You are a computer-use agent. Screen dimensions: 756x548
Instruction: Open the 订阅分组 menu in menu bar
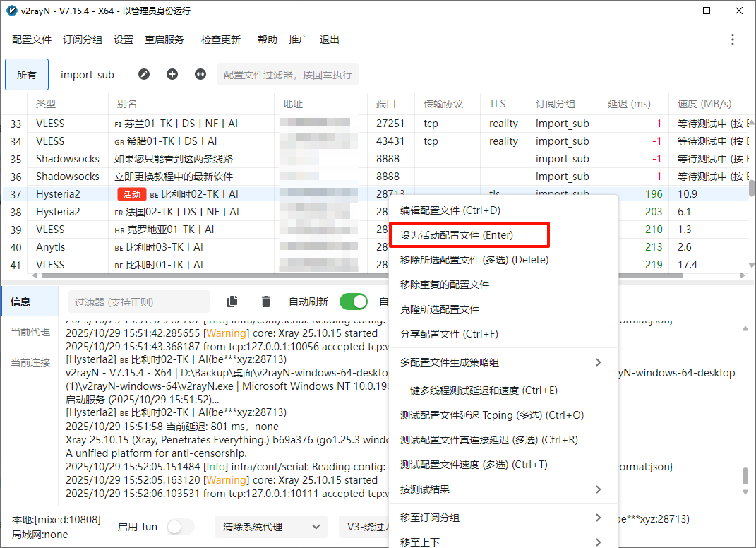point(83,40)
